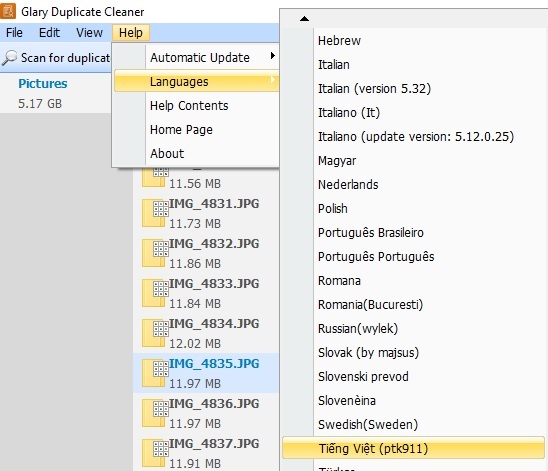Click IMG_4834.JPG file name
This screenshot has height=471, width=548.
tap(214, 324)
